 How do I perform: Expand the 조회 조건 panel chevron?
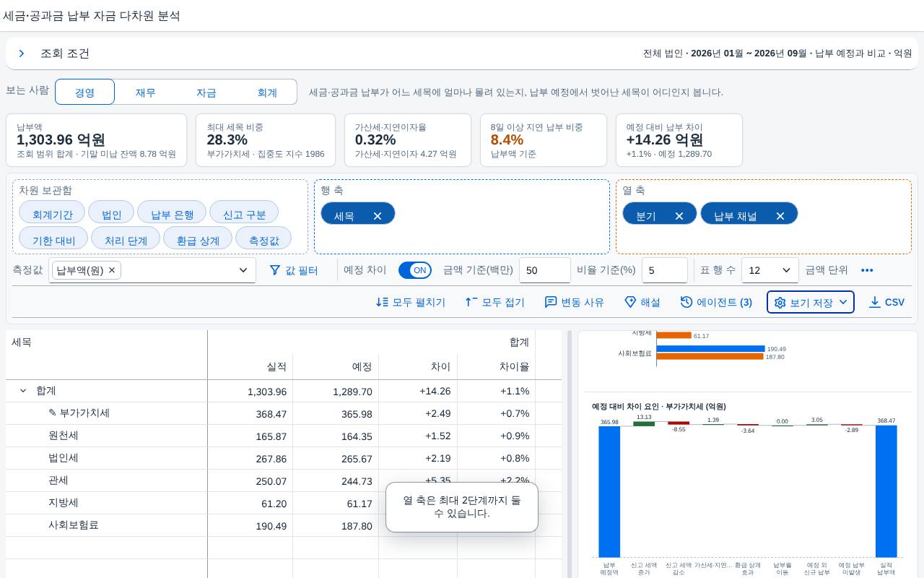[22, 53]
